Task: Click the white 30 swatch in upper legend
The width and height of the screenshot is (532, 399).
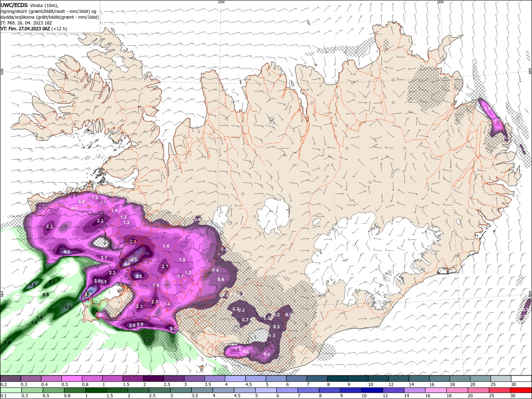Action: 521,379
